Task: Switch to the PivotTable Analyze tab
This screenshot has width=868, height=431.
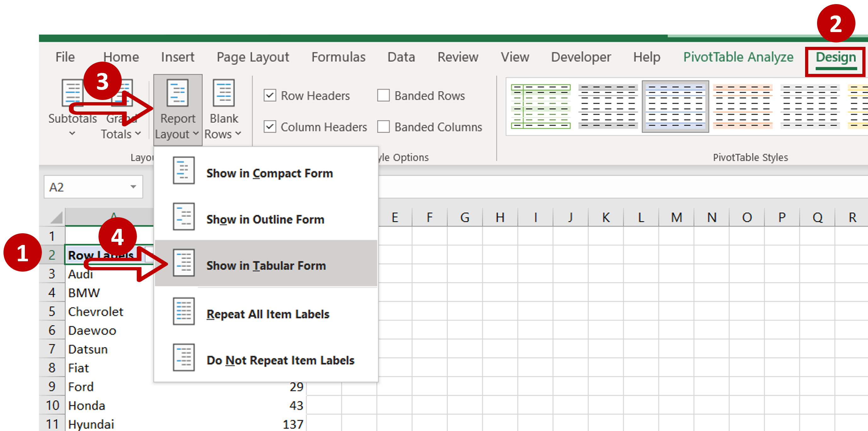Action: (738, 57)
